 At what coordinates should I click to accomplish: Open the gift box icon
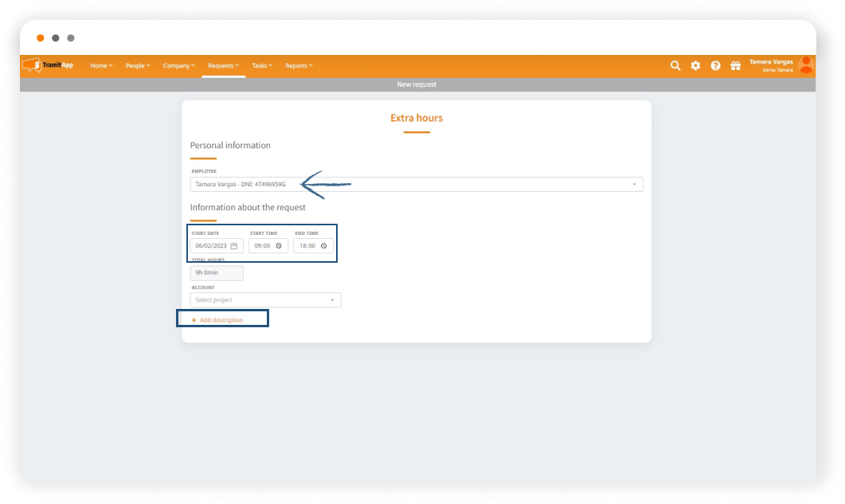pos(735,65)
